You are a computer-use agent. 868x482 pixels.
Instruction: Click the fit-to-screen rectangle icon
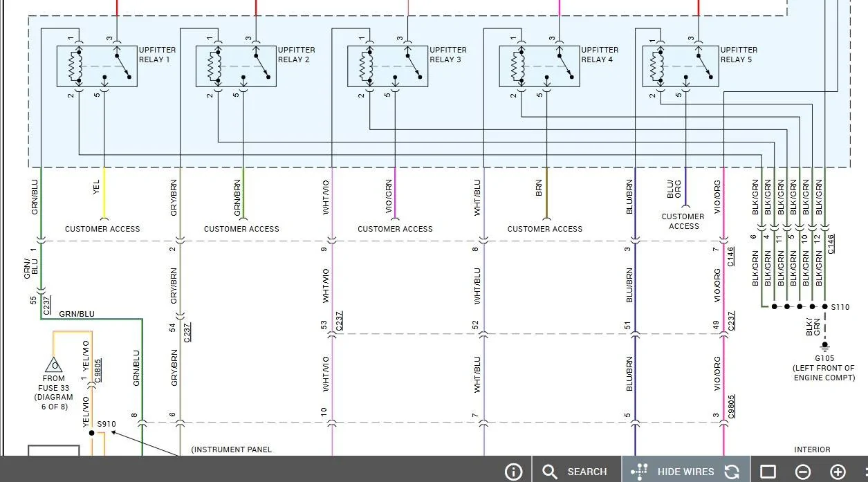point(768,472)
